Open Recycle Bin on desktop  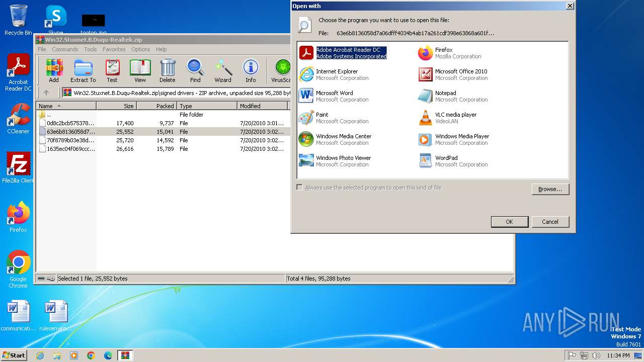point(18,20)
